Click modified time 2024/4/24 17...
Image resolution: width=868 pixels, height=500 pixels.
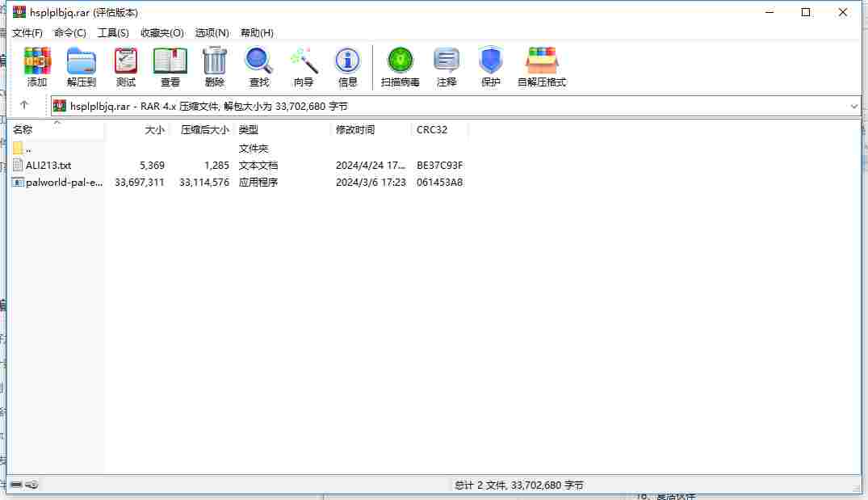coord(371,165)
